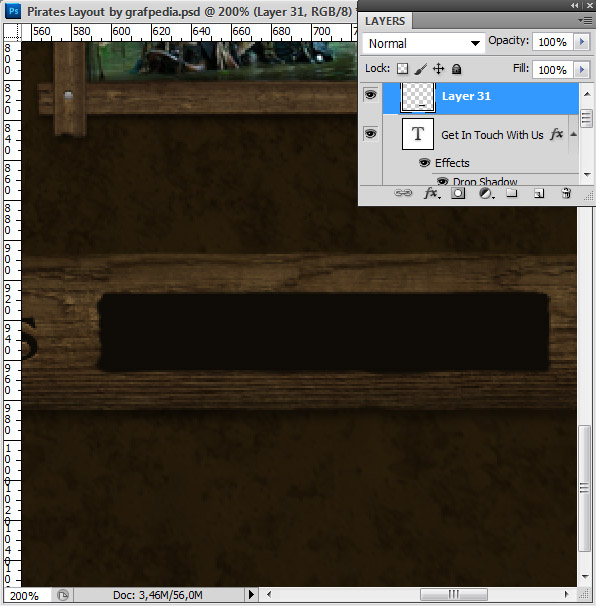The width and height of the screenshot is (596, 606).
Task: Click the Doc: 3,46M/56,0M status text
Action: pos(158,595)
